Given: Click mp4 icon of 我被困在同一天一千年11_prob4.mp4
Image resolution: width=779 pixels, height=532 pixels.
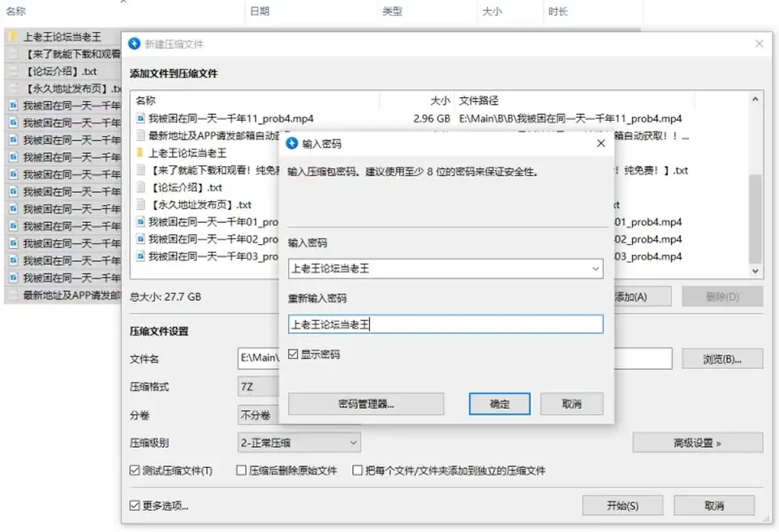Looking at the screenshot, I should [140, 118].
